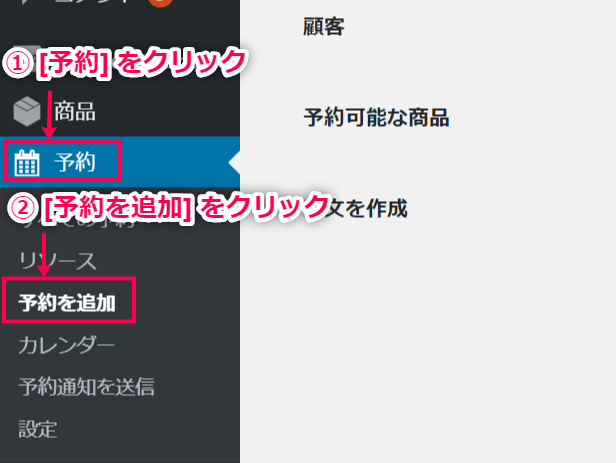The height and width of the screenshot is (463, 616).
Task: Go to the リソース submenu item
Action: coord(57,261)
